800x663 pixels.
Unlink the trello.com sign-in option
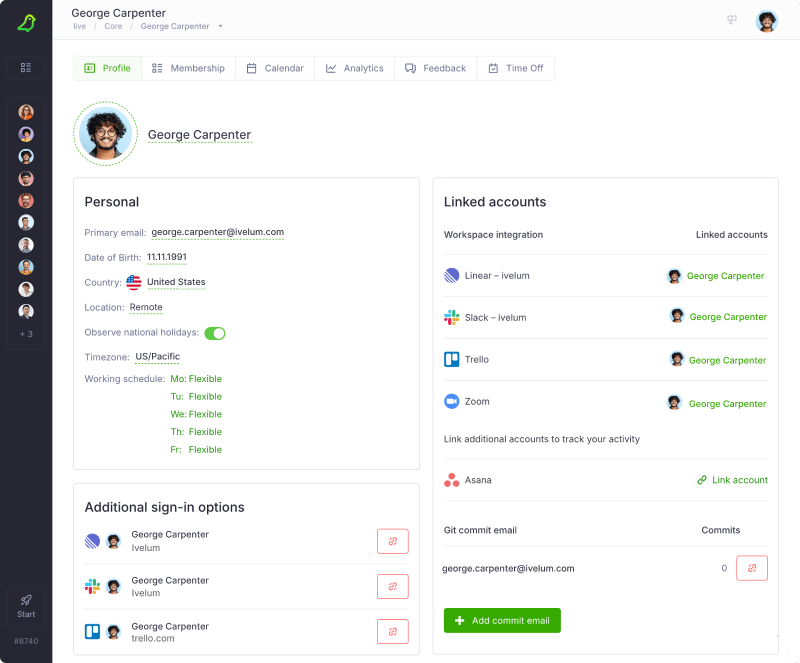pyautogui.click(x=393, y=632)
